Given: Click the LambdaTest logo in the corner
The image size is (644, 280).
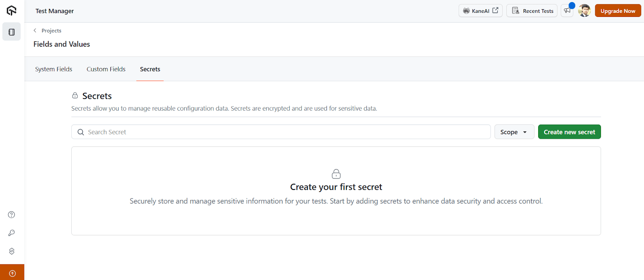Looking at the screenshot, I should 11,10.
